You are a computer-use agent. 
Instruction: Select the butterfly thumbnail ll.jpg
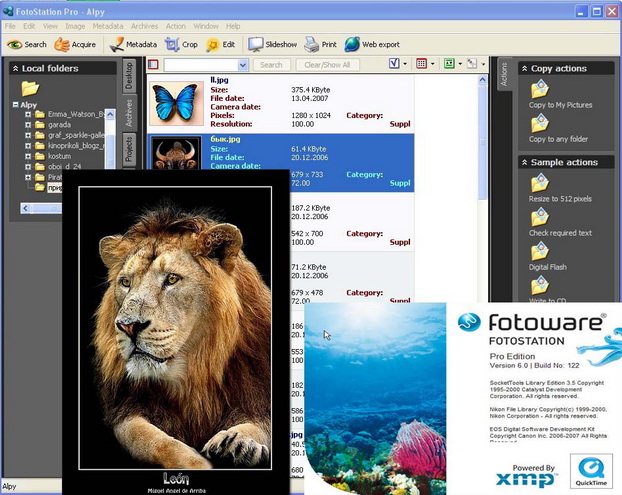coord(176,103)
